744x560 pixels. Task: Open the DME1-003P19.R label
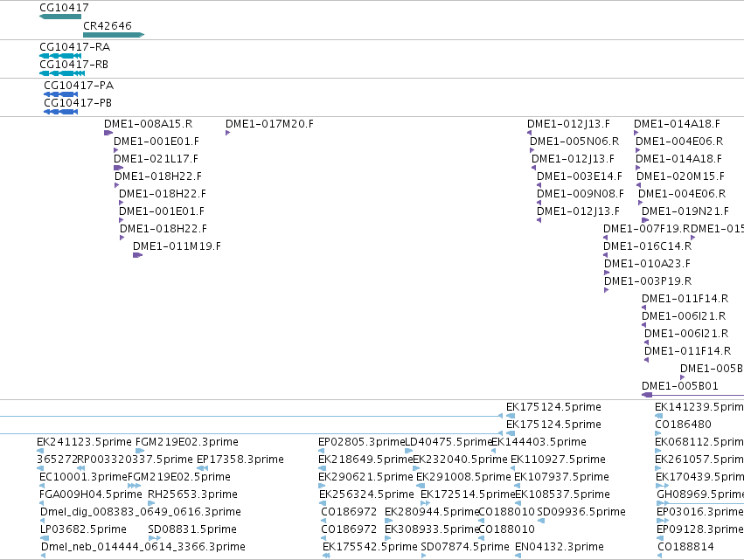pyautogui.click(x=648, y=281)
